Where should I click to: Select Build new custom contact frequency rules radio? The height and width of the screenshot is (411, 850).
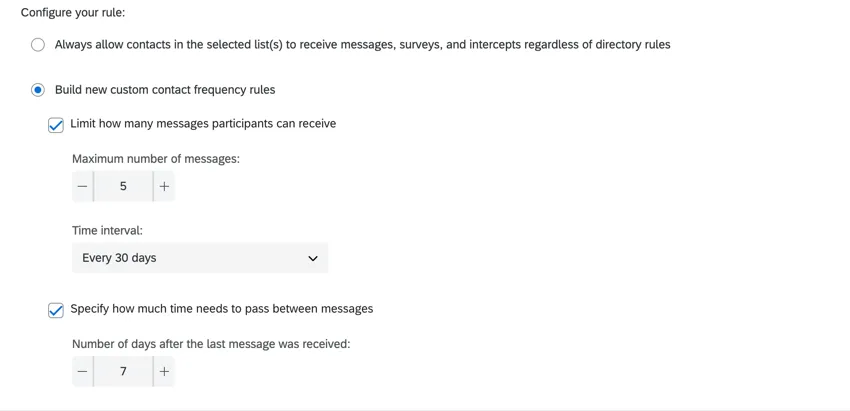coord(38,89)
